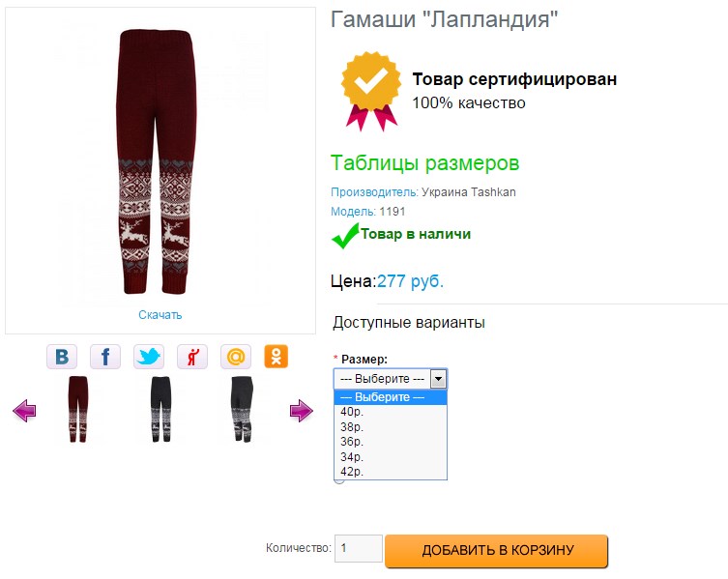This screenshot has width=728, height=579.
Task: View the black leggings thumbnail
Action: (x=160, y=410)
